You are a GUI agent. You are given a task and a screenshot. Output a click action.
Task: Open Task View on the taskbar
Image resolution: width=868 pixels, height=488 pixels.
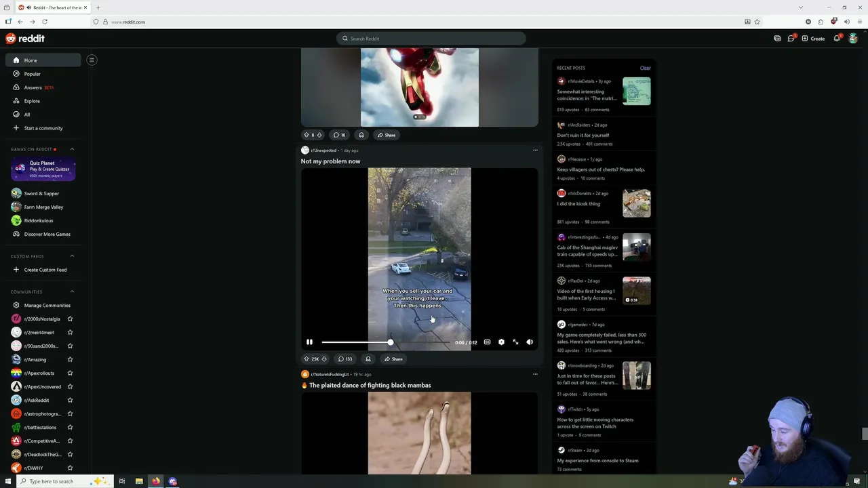pyautogui.click(x=122, y=481)
